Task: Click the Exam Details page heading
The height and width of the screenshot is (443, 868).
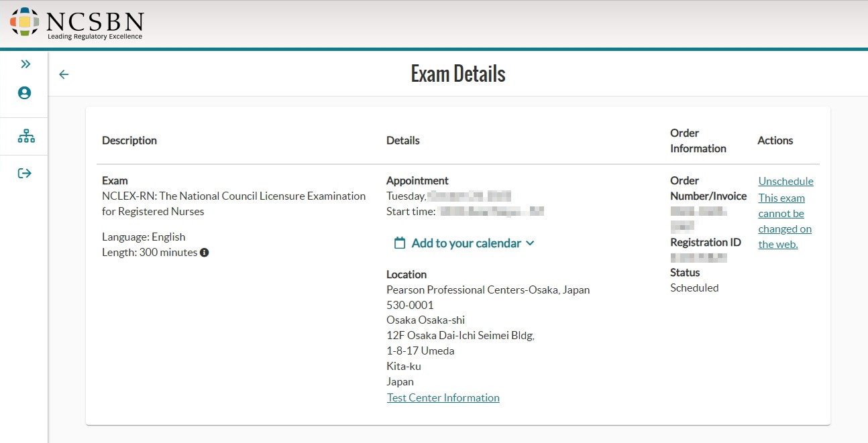Action: tap(458, 74)
